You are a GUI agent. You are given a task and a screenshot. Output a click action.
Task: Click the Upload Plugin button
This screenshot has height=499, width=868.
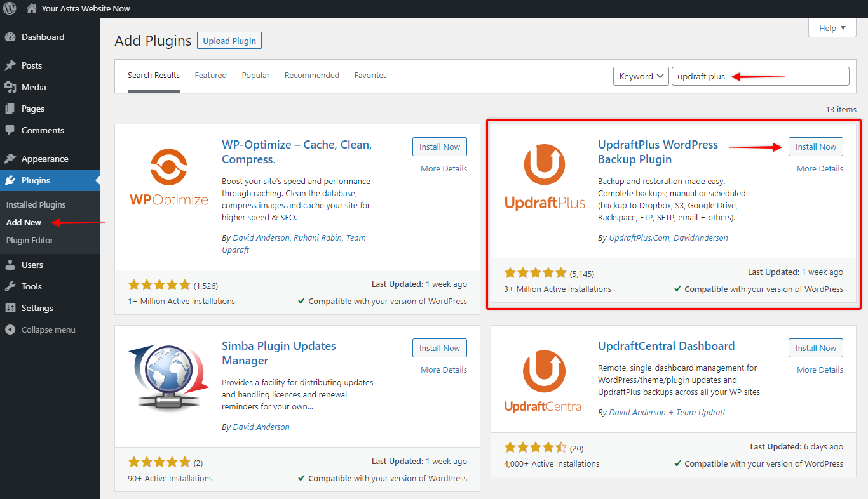[229, 41]
